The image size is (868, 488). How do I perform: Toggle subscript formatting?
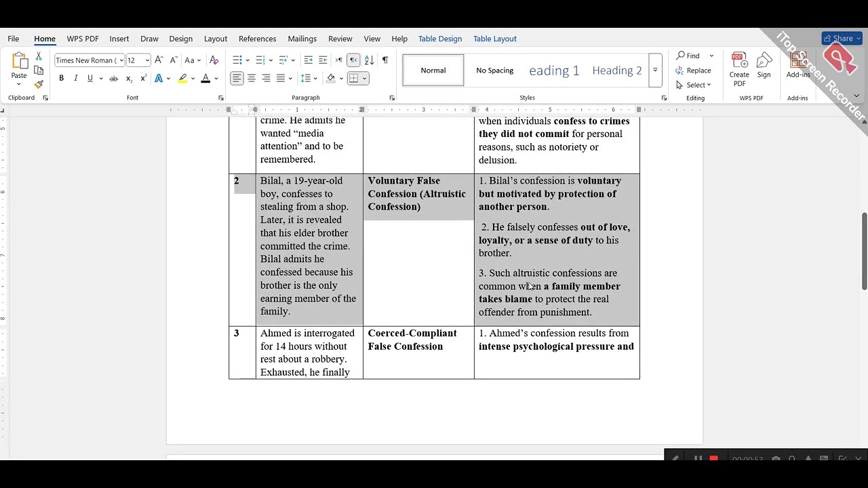point(129,79)
